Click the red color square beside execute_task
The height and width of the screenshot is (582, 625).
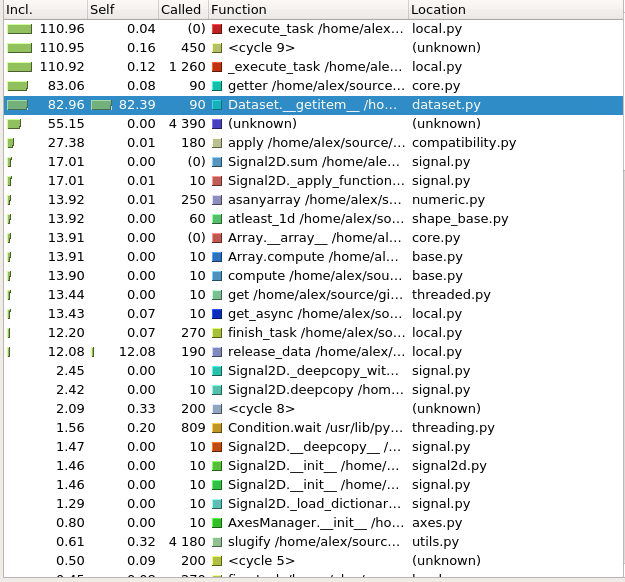coord(217,29)
